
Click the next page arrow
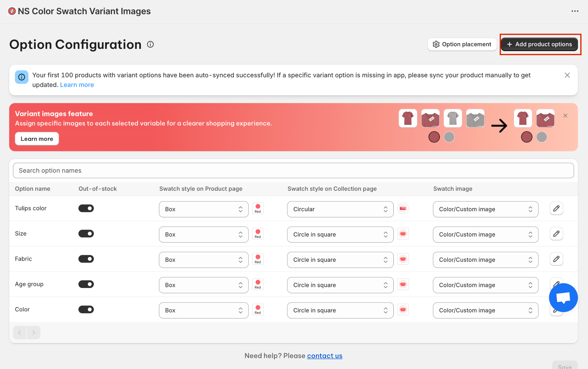pos(34,333)
